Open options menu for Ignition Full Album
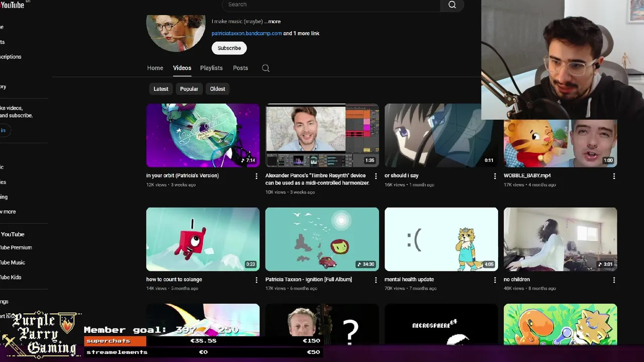 pos(375,280)
